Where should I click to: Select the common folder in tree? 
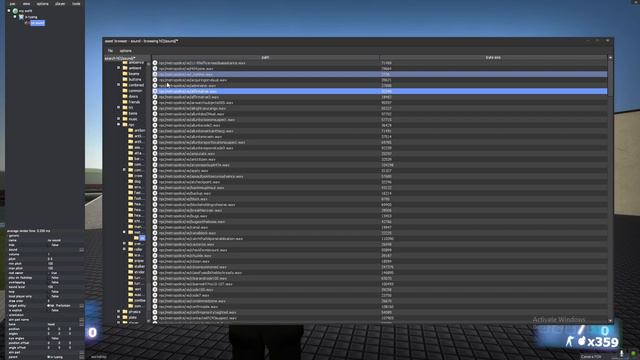[132, 91]
